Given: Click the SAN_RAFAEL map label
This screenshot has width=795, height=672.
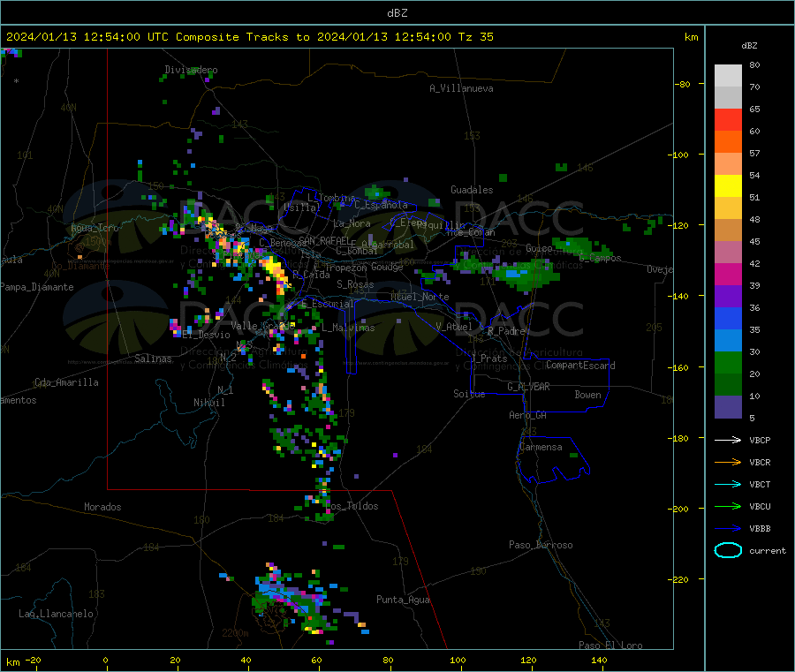Looking at the screenshot, I should (323, 240).
